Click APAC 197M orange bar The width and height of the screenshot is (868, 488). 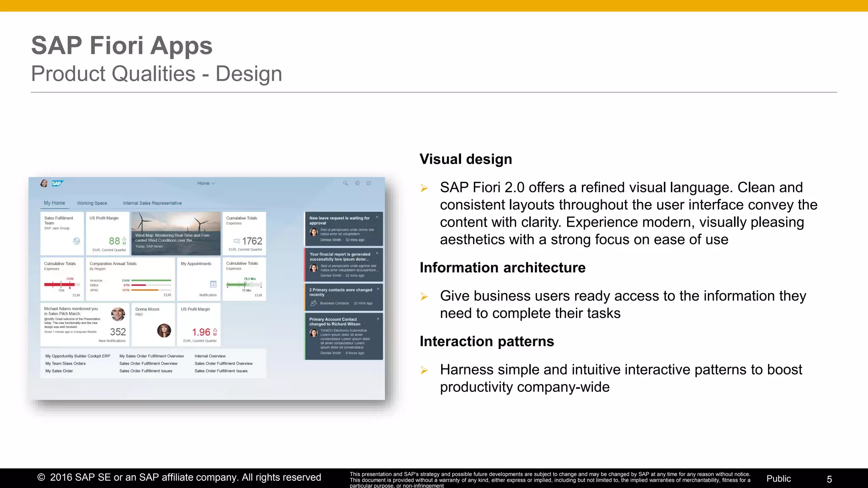145,290
